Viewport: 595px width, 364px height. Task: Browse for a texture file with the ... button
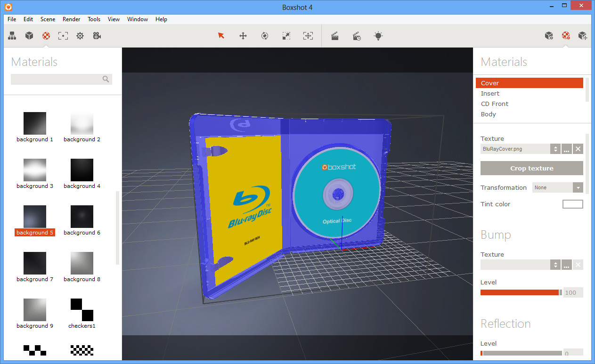click(x=567, y=149)
